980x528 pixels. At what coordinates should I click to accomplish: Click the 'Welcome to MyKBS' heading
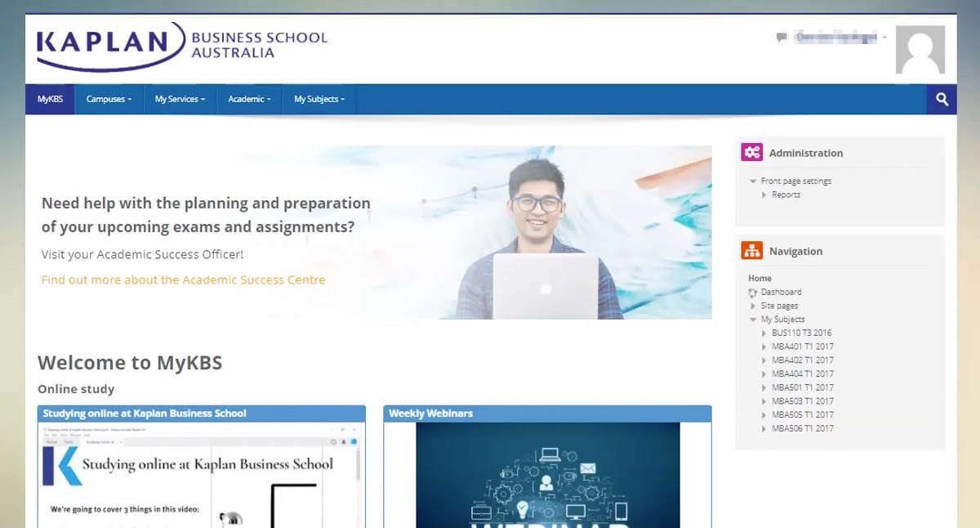[130, 363]
